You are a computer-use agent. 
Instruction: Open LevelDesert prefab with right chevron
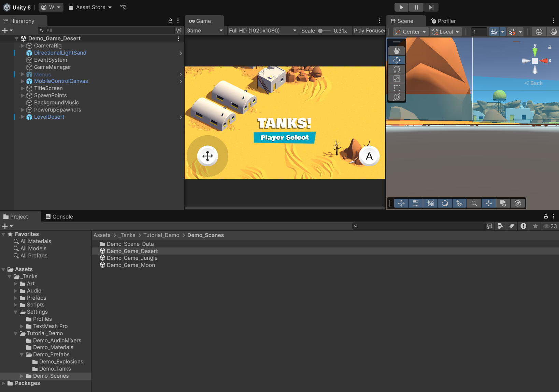181,117
